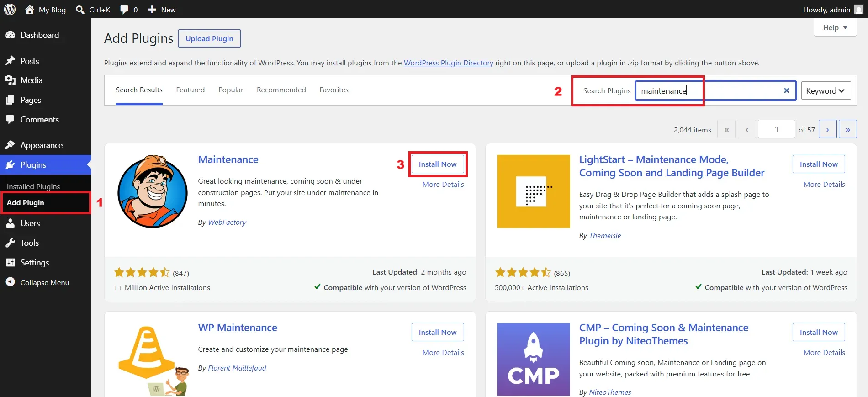
Task: Install the Maintenance plugin by WebFactory
Action: coord(438,164)
